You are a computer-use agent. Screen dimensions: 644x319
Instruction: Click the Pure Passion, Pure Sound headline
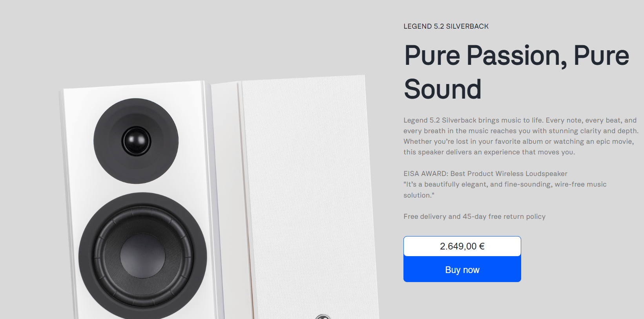click(516, 72)
